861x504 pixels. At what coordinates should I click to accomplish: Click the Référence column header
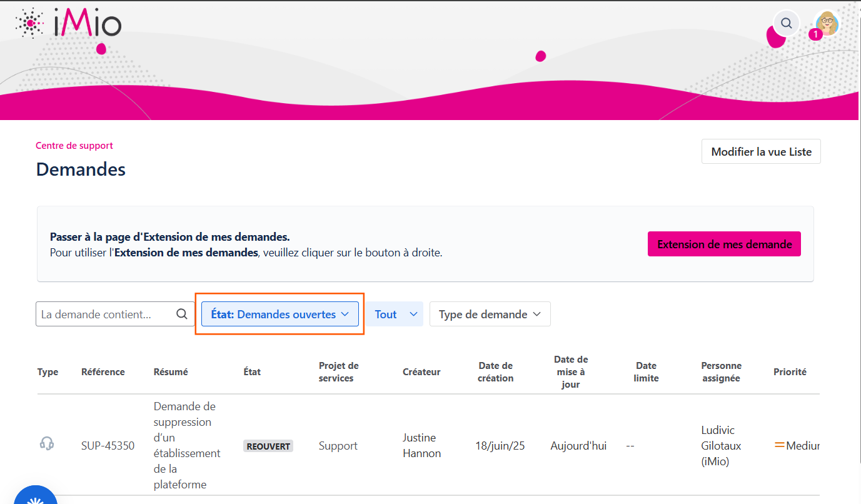(x=103, y=372)
